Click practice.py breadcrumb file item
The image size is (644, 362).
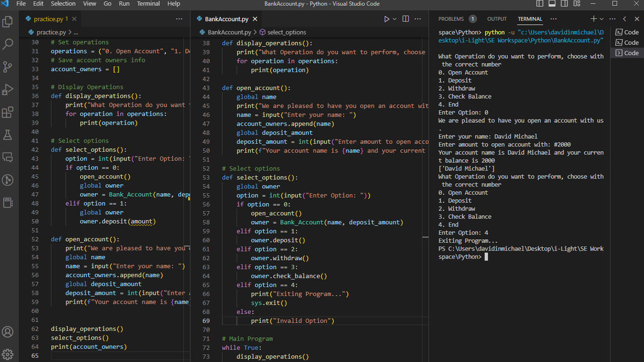(x=47, y=32)
